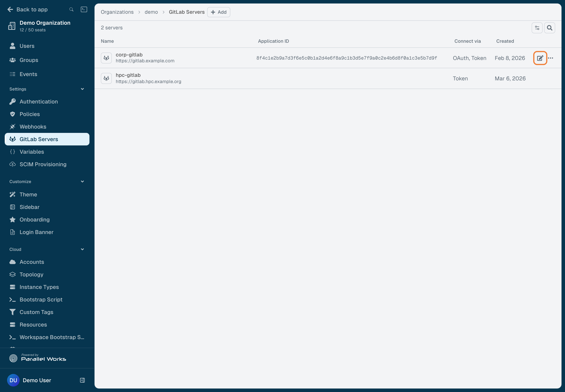Open the Theme customization page

coord(47,194)
